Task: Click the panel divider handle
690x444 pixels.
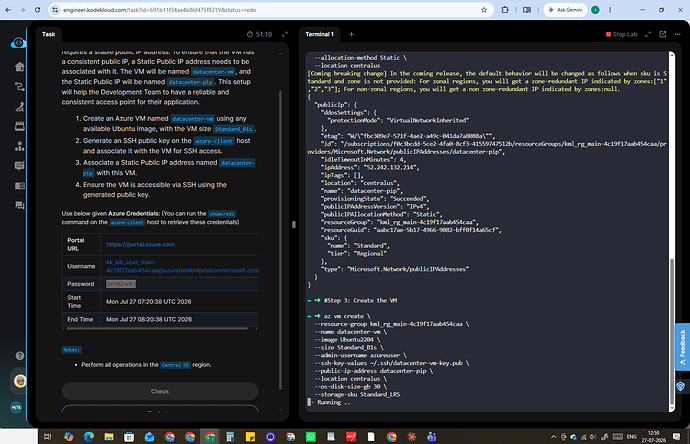Action: pyautogui.click(x=294, y=224)
